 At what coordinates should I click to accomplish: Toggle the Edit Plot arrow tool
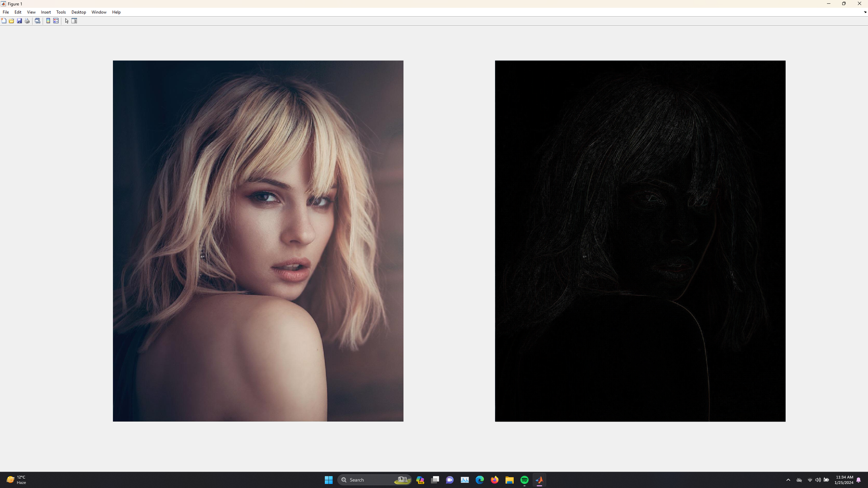pos(67,21)
